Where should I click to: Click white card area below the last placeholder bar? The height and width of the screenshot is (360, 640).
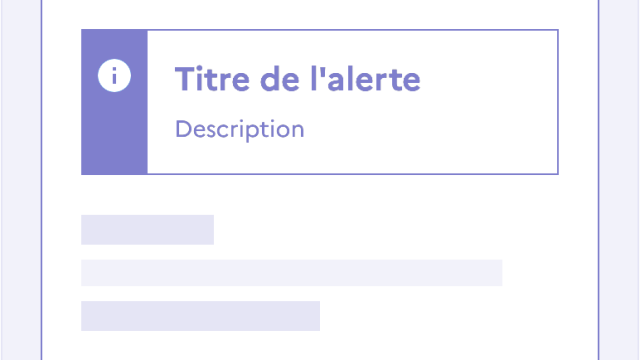[320, 346]
